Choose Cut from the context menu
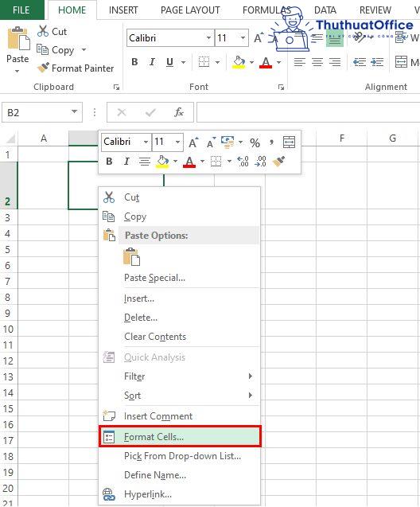Screen dimensions: 420x507 pos(179,197)
